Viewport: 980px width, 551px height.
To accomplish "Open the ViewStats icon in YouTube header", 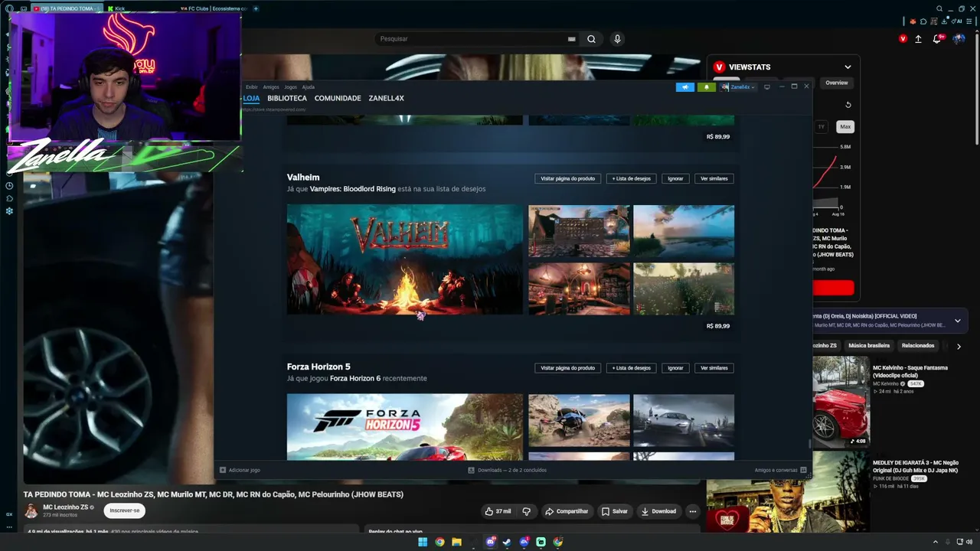I will 903,39.
